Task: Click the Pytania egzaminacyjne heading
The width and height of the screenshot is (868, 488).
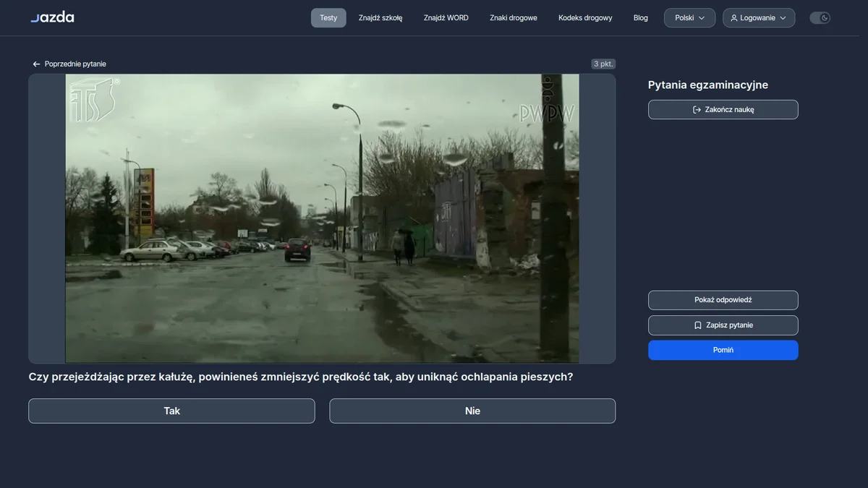Action: tap(708, 85)
